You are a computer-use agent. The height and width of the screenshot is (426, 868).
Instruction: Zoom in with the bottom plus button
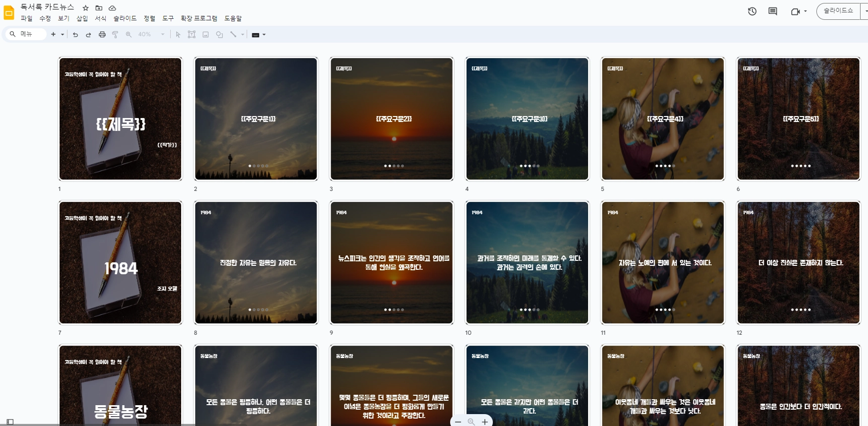(485, 422)
